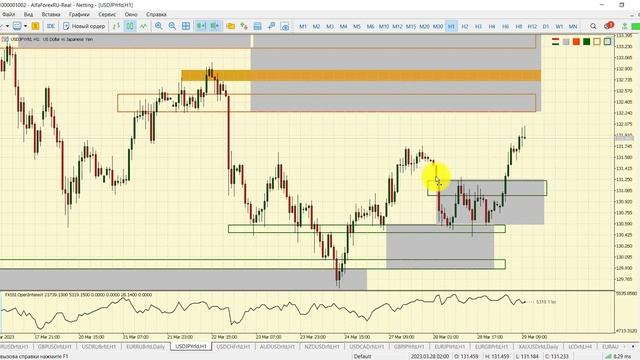Viewport: 640px width, 360px height.
Task: Open the Сервис menu
Action: (107, 14)
